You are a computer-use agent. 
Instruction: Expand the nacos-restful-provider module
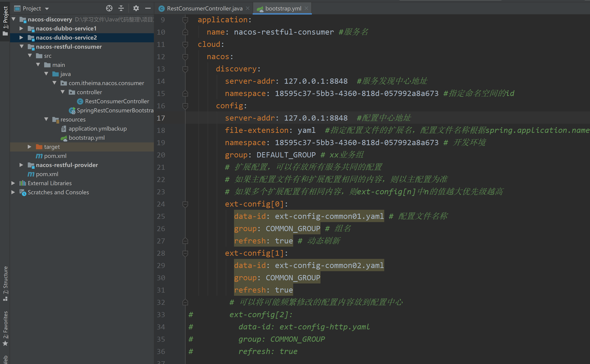tap(21, 165)
